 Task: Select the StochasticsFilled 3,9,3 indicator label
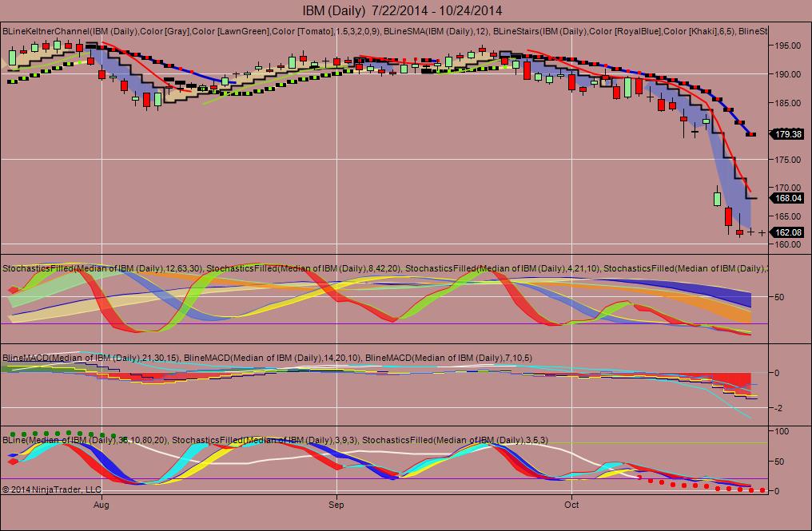coord(265,441)
